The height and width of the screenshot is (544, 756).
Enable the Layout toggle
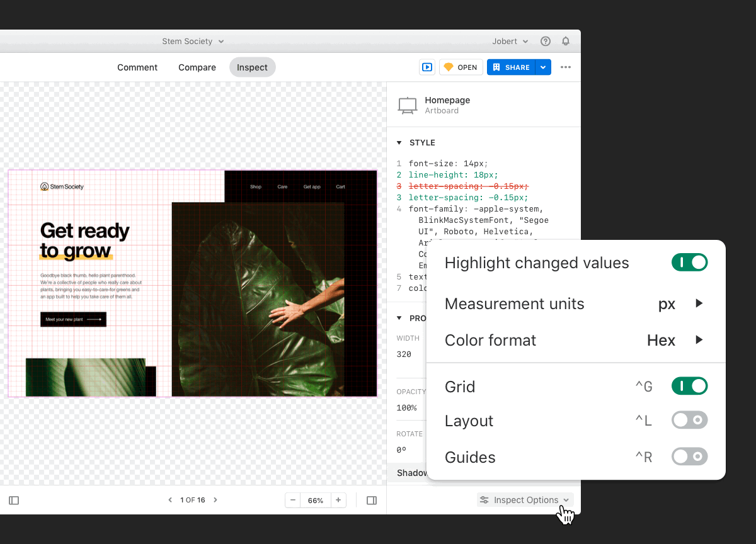[x=690, y=420]
